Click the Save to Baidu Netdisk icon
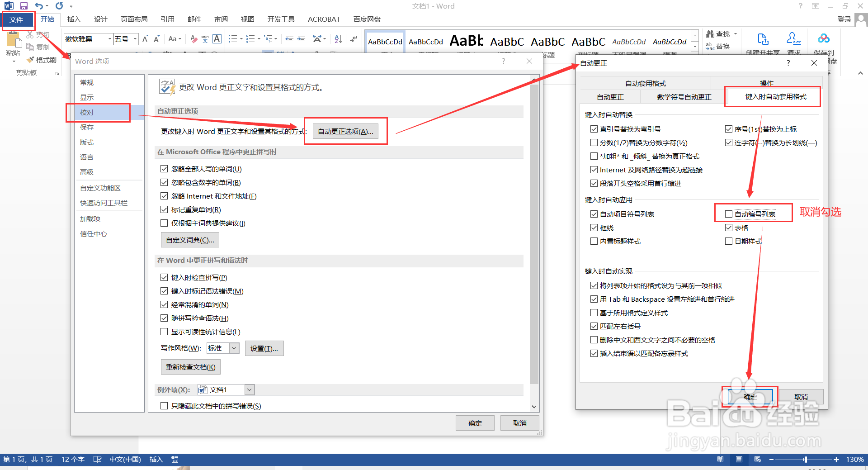This screenshot has height=470, width=868. [824, 39]
